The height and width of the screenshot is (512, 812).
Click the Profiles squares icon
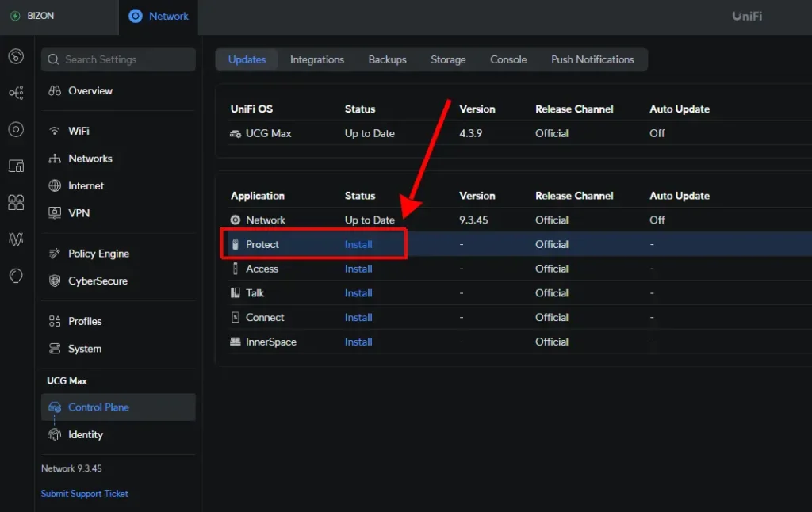55,322
